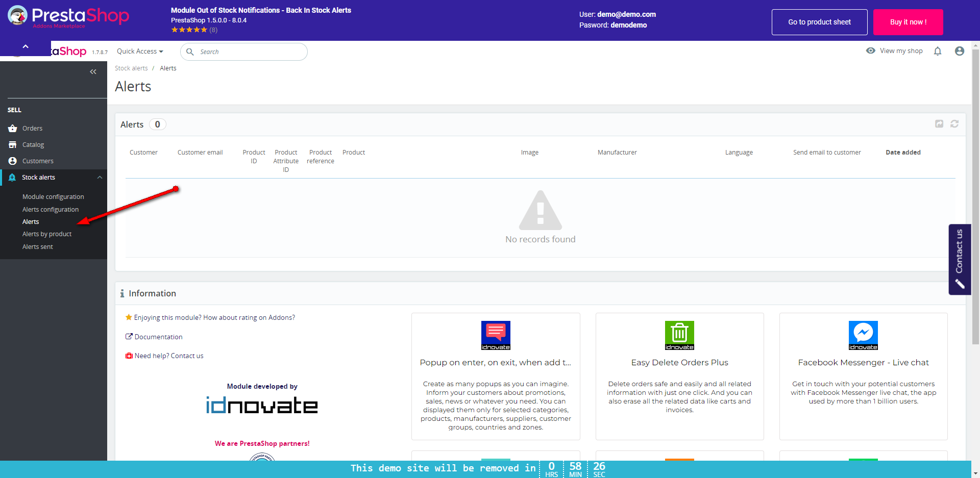Open the View my shop link
The width and height of the screenshot is (980, 478).
901,51
